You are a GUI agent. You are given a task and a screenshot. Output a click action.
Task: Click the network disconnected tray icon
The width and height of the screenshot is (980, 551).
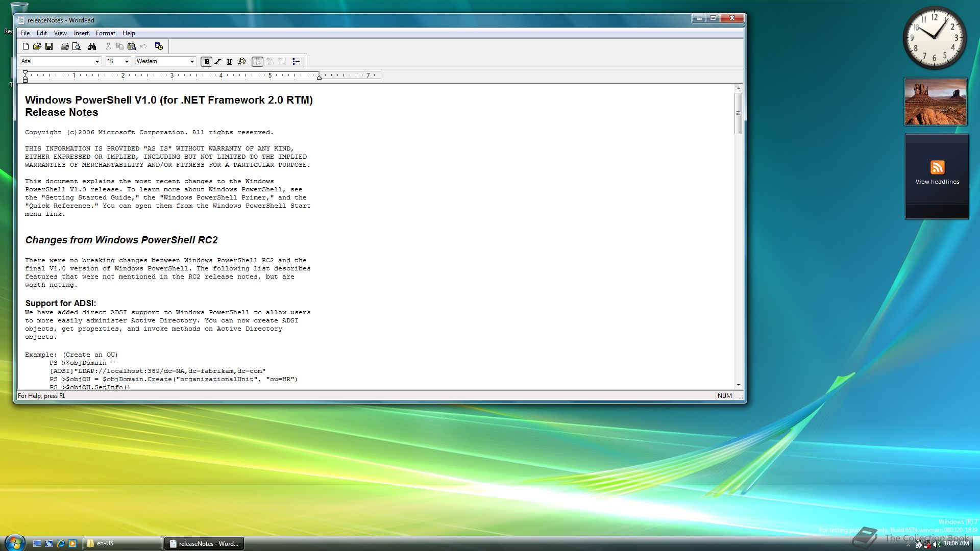click(x=927, y=545)
